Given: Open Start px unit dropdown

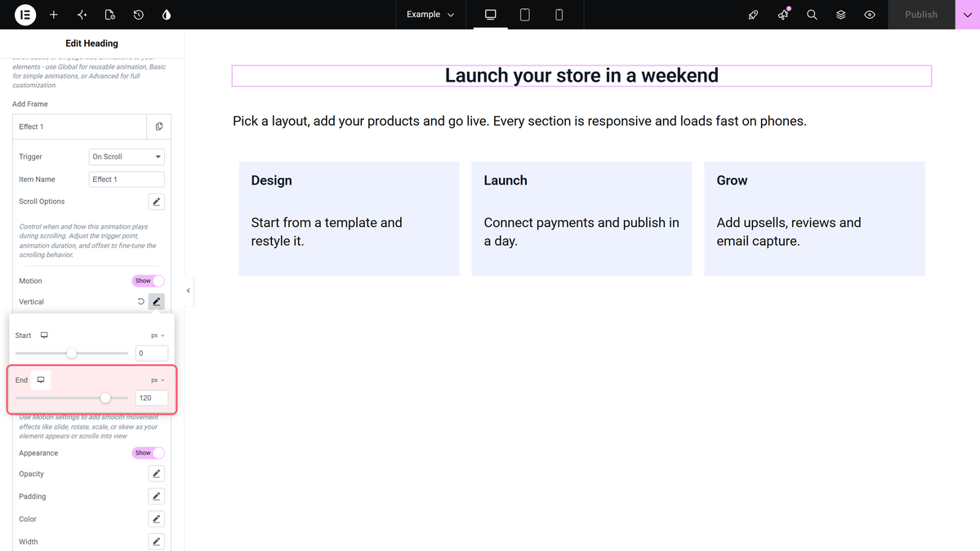Looking at the screenshot, I should point(158,335).
